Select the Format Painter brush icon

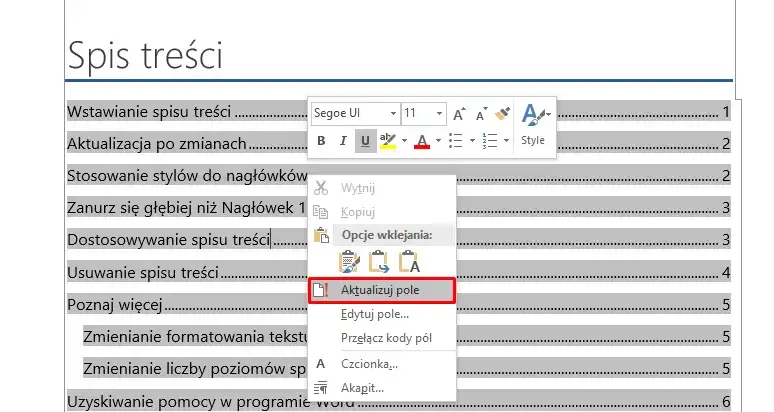(503, 113)
